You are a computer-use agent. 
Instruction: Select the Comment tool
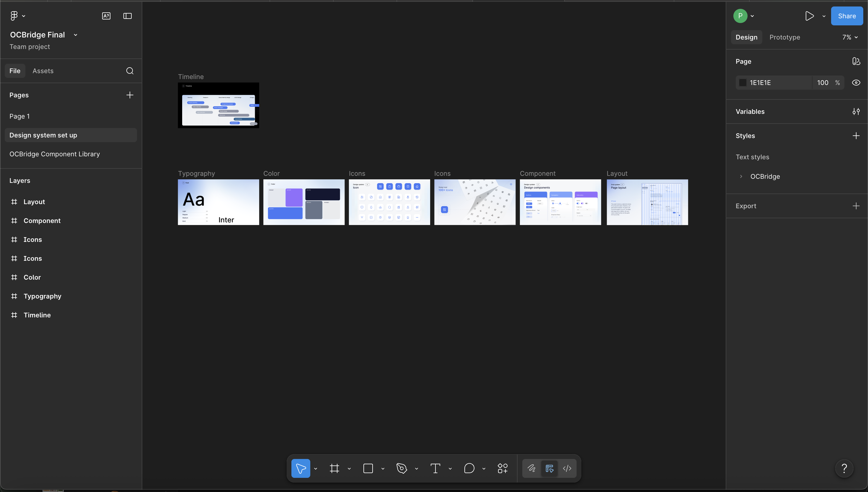(469, 468)
